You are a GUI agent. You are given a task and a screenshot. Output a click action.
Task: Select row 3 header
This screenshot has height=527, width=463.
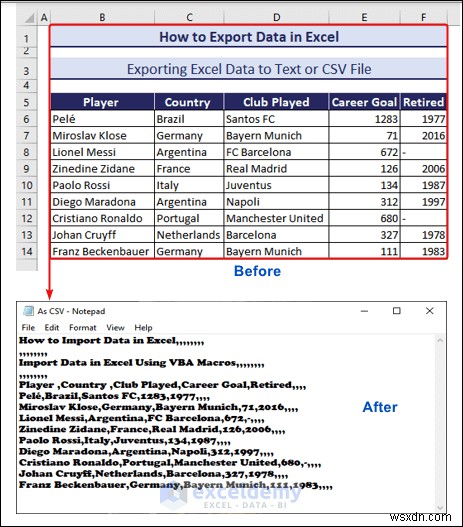[x=27, y=70]
